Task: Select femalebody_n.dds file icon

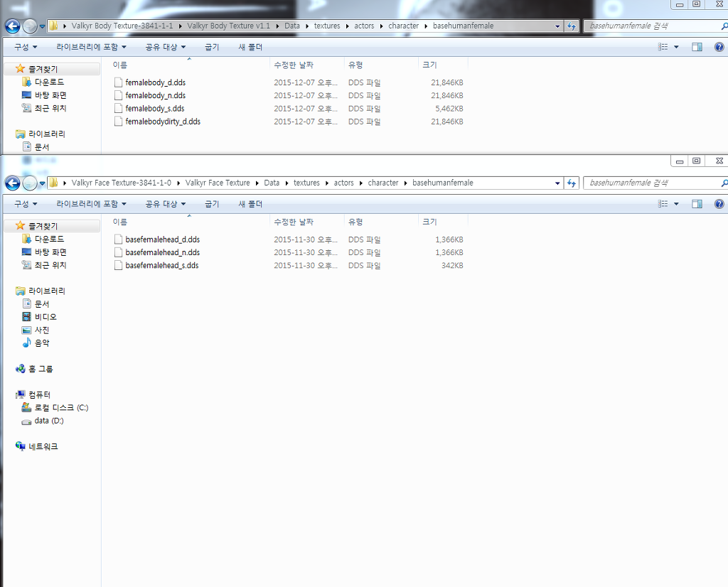Action: point(119,96)
